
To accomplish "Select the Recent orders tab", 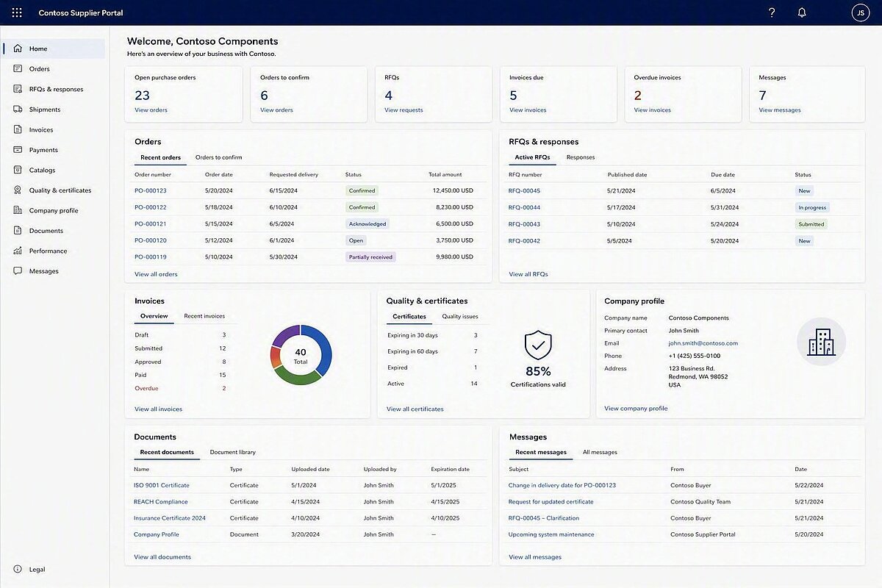I will click(160, 157).
